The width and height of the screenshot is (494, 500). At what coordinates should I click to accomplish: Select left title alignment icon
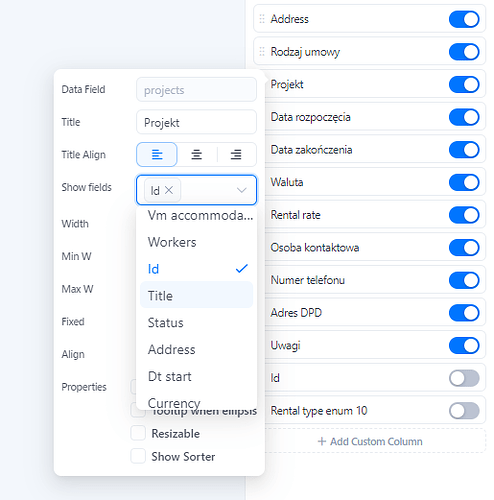(x=157, y=155)
